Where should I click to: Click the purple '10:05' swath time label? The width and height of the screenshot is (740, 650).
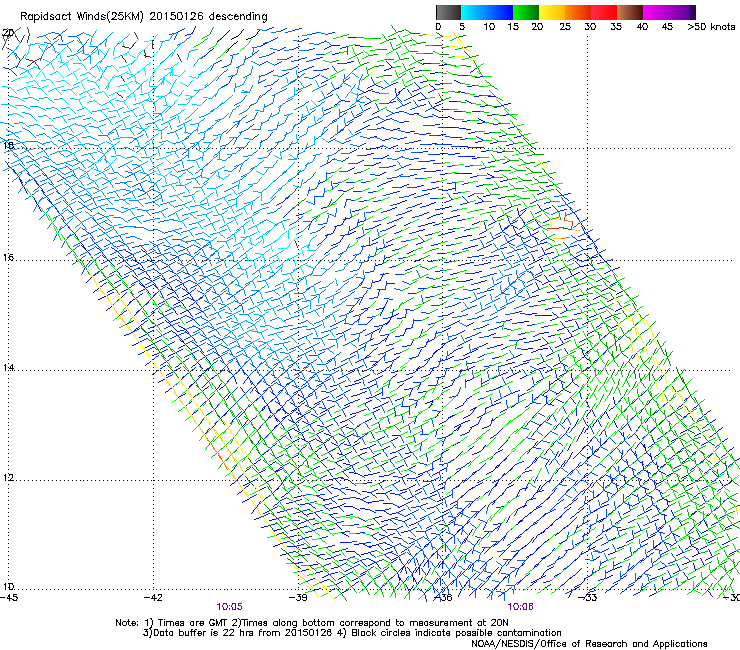point(229,607)
